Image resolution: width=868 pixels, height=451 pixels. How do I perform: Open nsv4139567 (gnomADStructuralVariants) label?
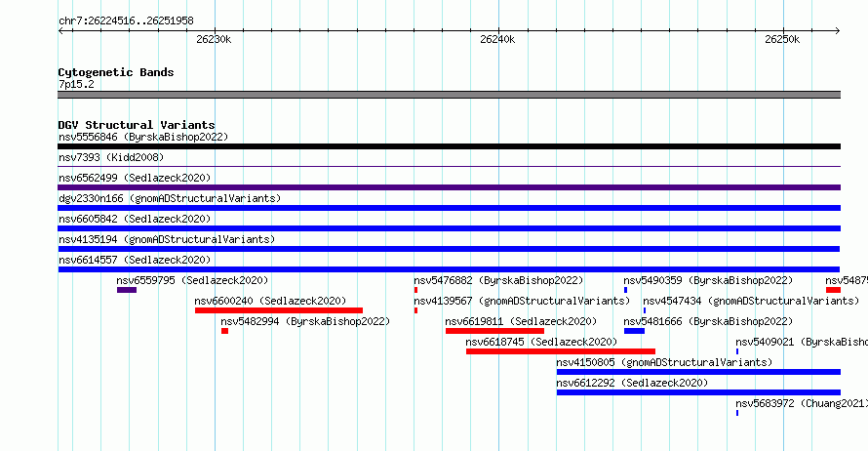click(522, 301)
